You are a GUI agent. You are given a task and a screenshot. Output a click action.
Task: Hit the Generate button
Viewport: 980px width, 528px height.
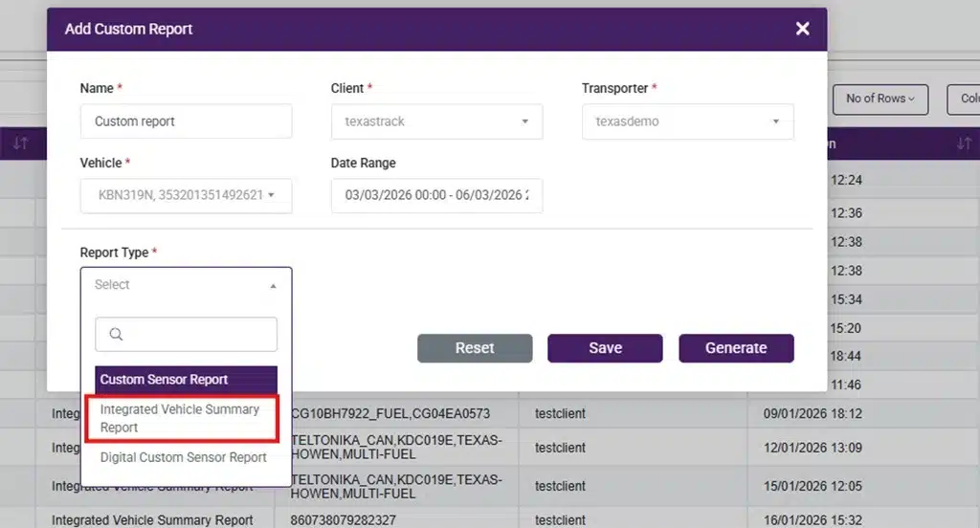click(736, 348)
